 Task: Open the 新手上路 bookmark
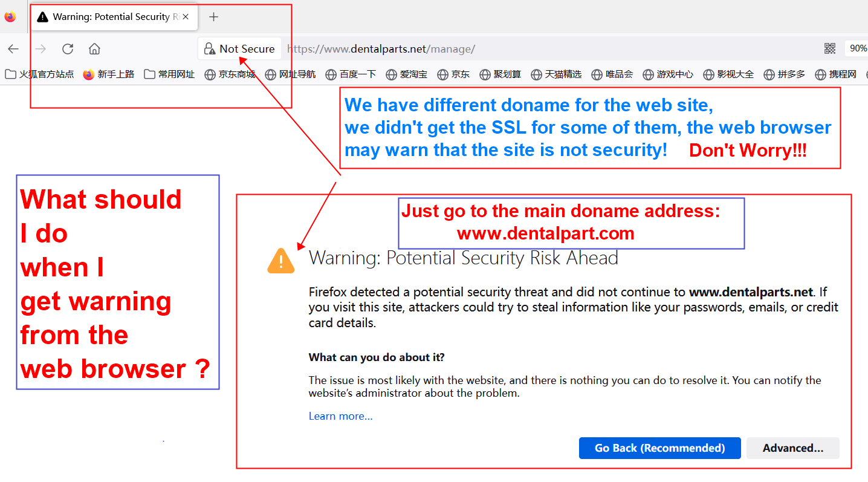[x=109, y=74]
